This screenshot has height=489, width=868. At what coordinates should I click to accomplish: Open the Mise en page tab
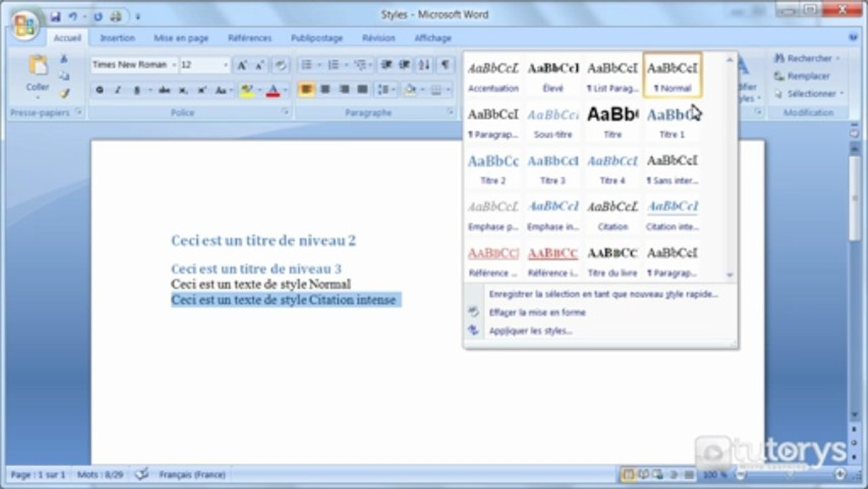(x=181, y=39)
